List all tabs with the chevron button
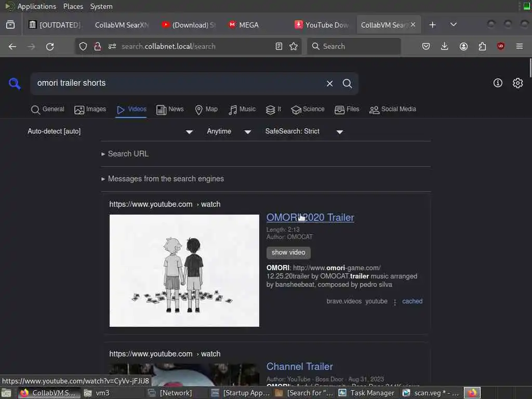The width and height of the screenshot is (532, 399). (x=453, y=25)
